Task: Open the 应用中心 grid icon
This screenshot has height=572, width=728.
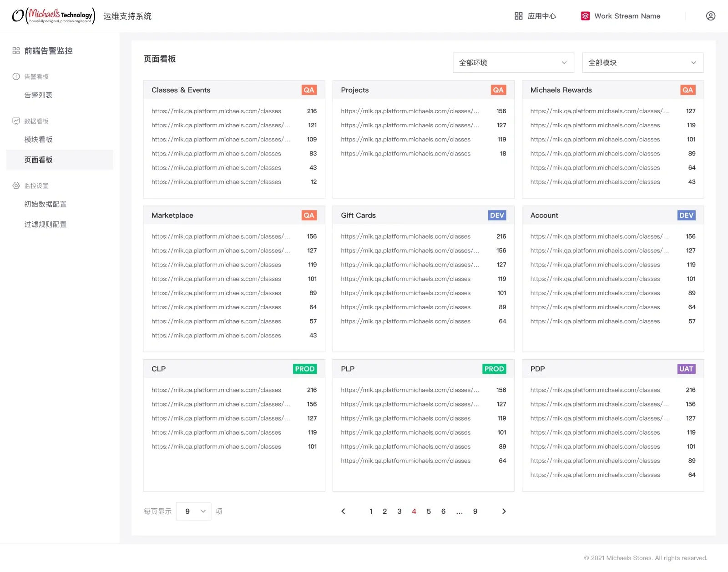Action: [519, 16]
